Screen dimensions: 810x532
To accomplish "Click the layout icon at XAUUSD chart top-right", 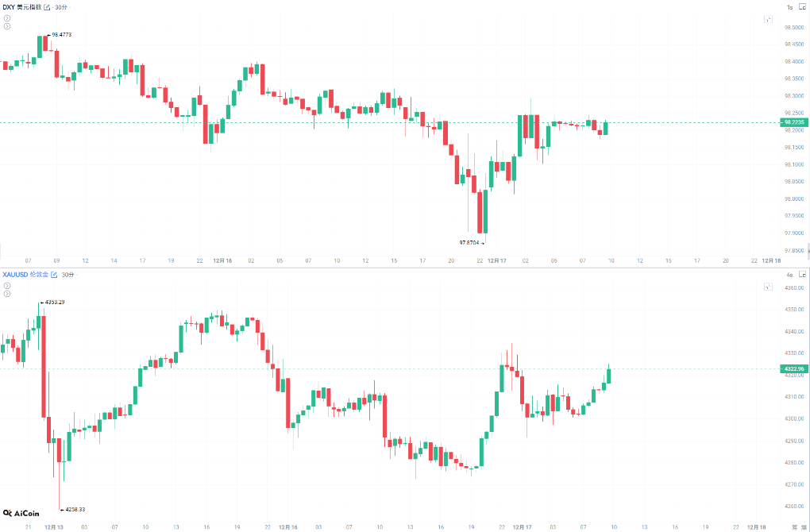I will coord(800,275).
